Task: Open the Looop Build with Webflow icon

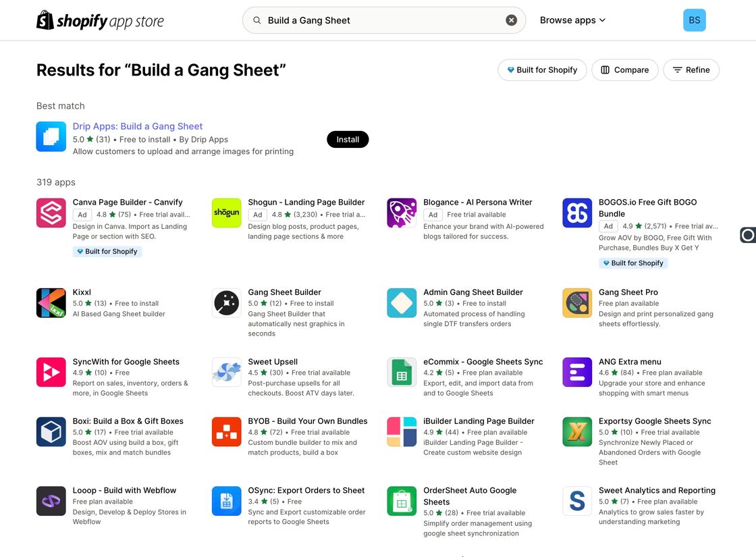Action: [51, 501]
